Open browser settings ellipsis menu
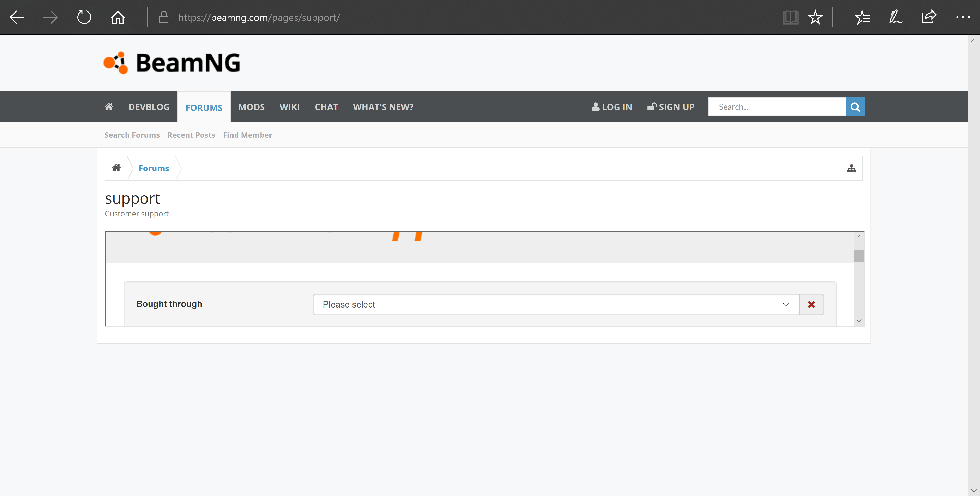Screen dimensions: 980x496 click(x=962, y=18)
